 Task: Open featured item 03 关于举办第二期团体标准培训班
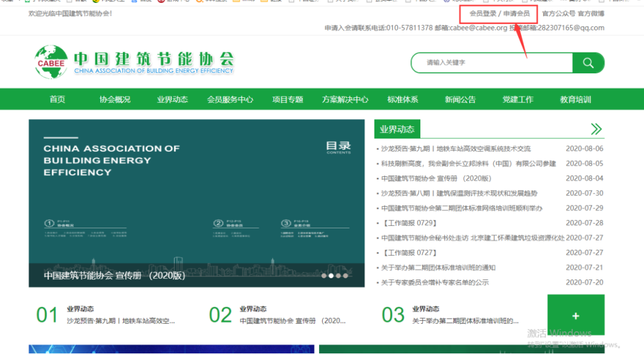click(465, 321)
